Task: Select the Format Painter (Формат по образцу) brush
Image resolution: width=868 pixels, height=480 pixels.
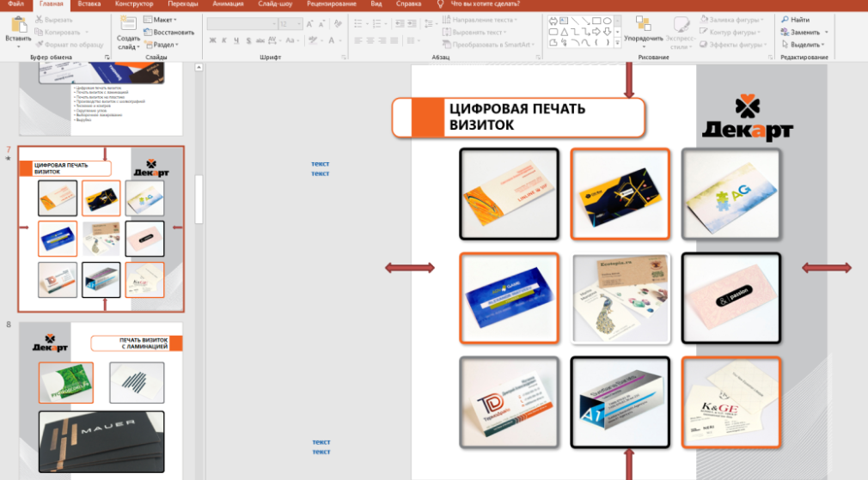Action: pyautogui.click(x=39, y=45)
